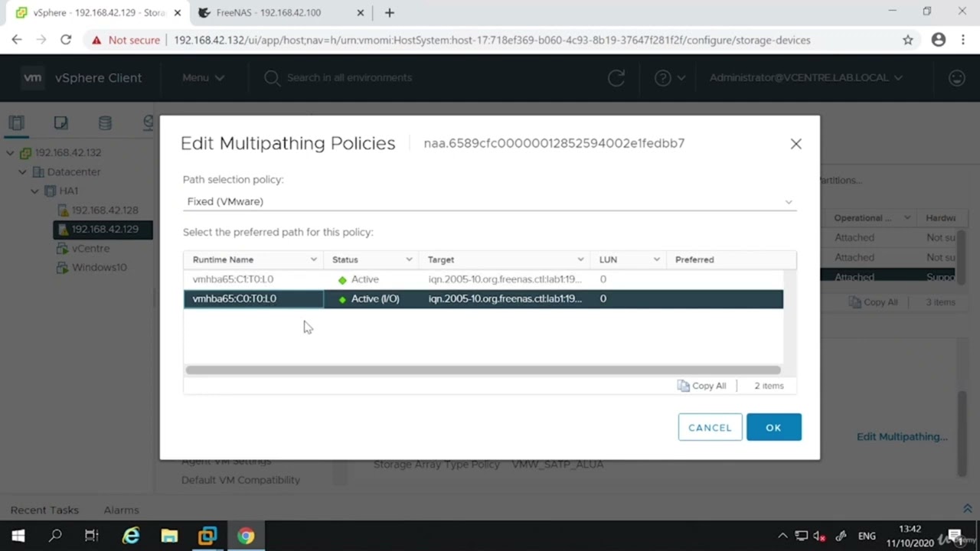Screen dimensions: 980x551
Task: Expand the bottom tasks panel chevron
Action: point(967,509)
